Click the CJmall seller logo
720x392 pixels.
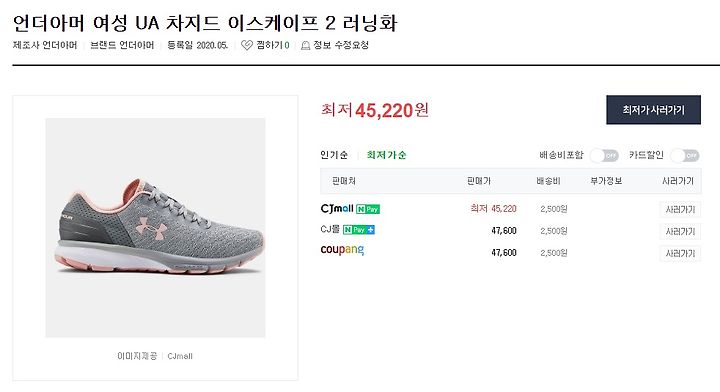pos(337,208)
